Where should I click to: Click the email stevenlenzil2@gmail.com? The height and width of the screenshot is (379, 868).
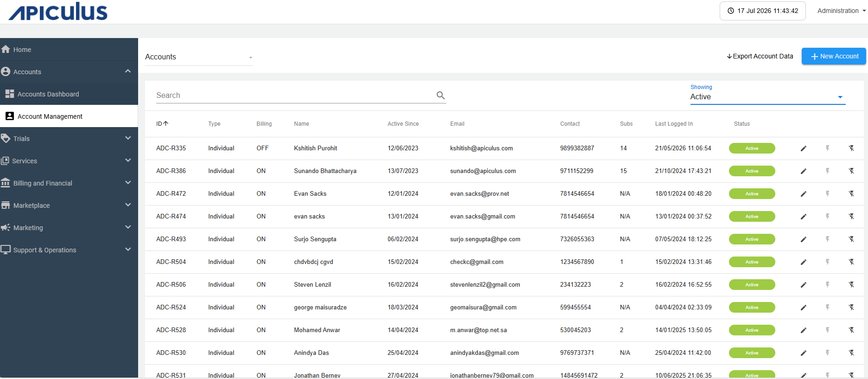[485, 285]
